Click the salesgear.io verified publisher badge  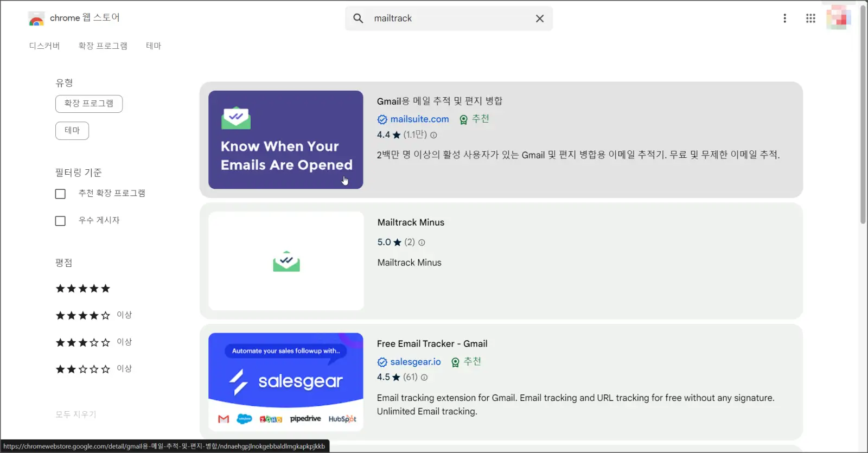[x=382, y=362]
